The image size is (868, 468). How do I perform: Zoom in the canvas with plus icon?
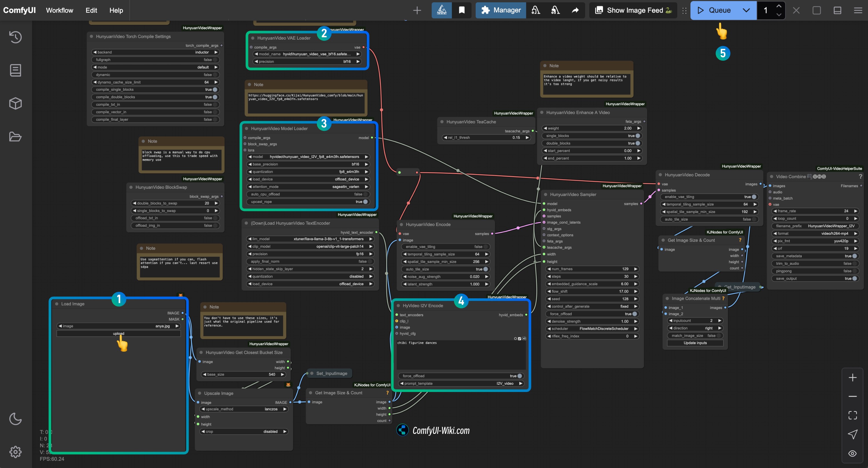point(852,378)
